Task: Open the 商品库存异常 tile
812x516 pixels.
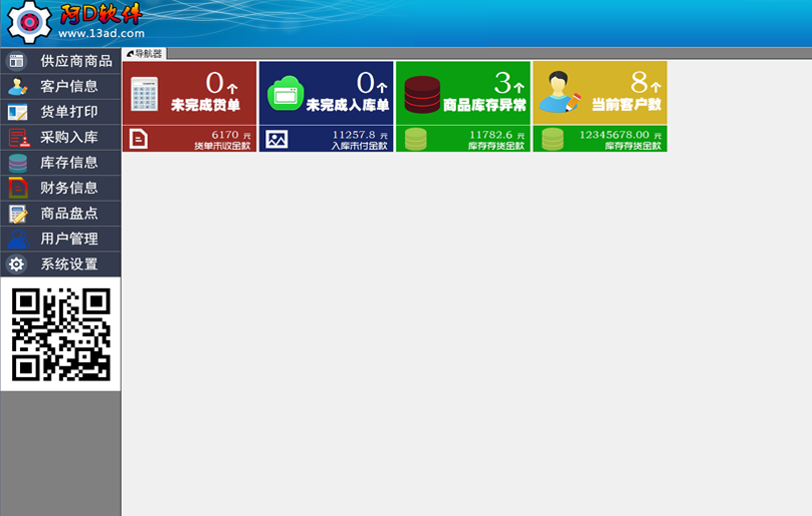Action: tap(463, 93)
